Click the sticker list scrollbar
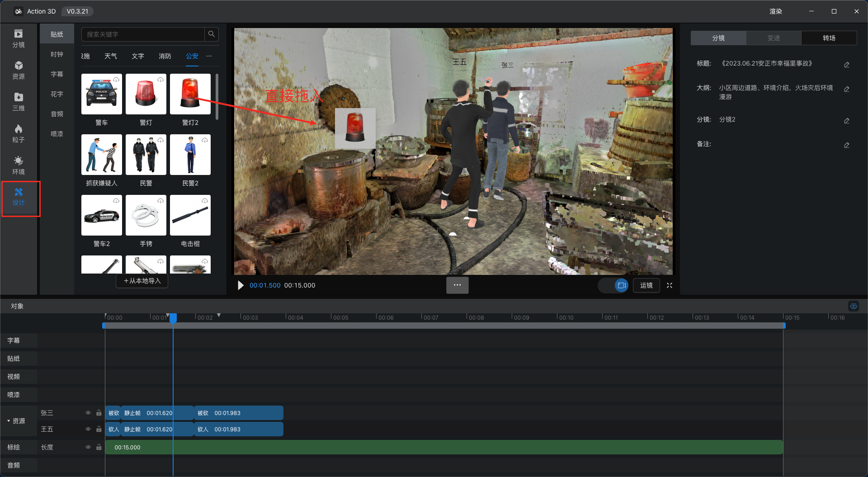 pyautogui.click(x=217, y=96)
